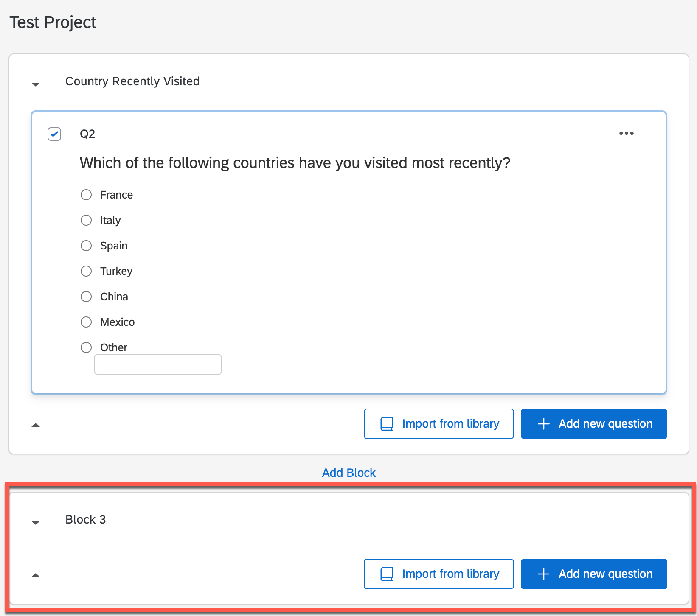The width and height of the screenshot is (697, 616).
Task: Click the Other option text input field
Action: 157,364
